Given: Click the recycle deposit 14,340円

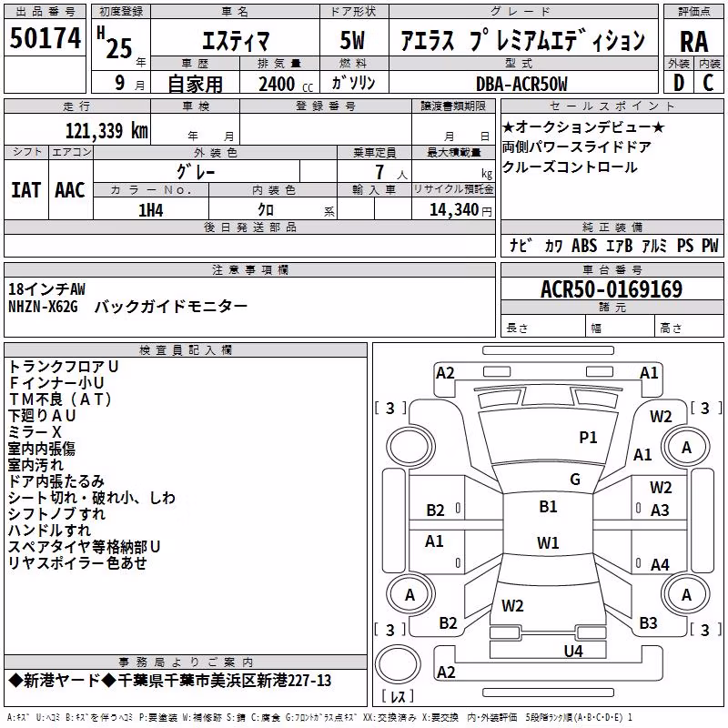Looking at the screenshot, I should coord(460,210).
